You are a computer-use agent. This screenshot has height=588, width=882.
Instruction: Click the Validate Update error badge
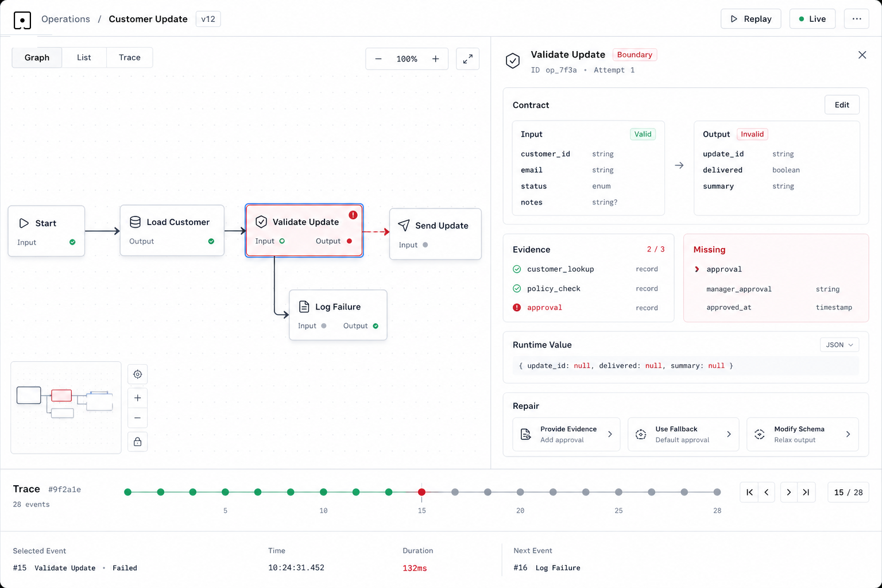353,215
